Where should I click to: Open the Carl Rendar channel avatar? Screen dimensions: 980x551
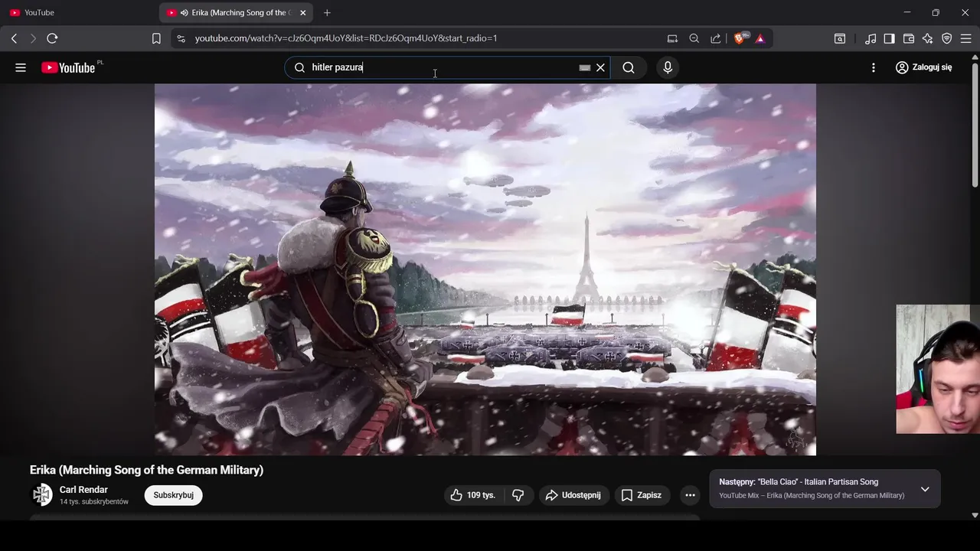(x=42, y=495)
